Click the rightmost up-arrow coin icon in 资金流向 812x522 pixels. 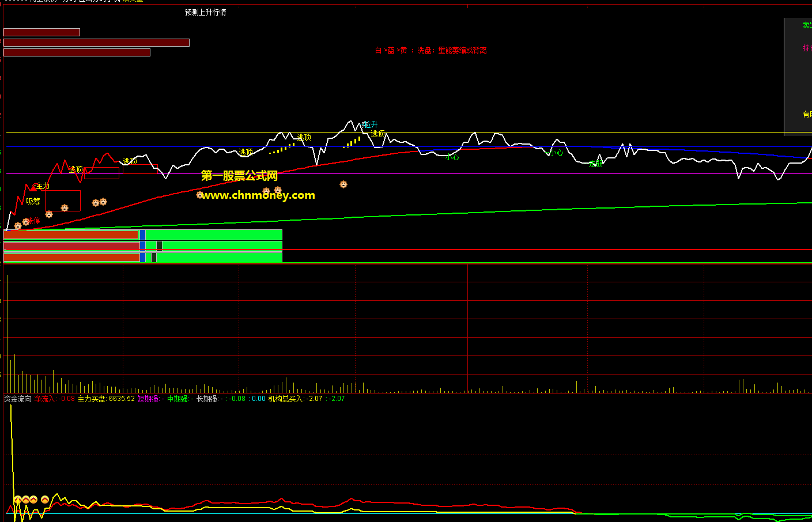pos(45,500)
